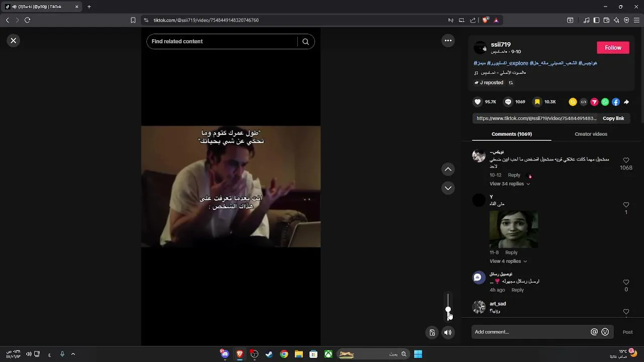Viewport: 644px width, 362px height.
Task: Share to Facebook
Action: 616,102
